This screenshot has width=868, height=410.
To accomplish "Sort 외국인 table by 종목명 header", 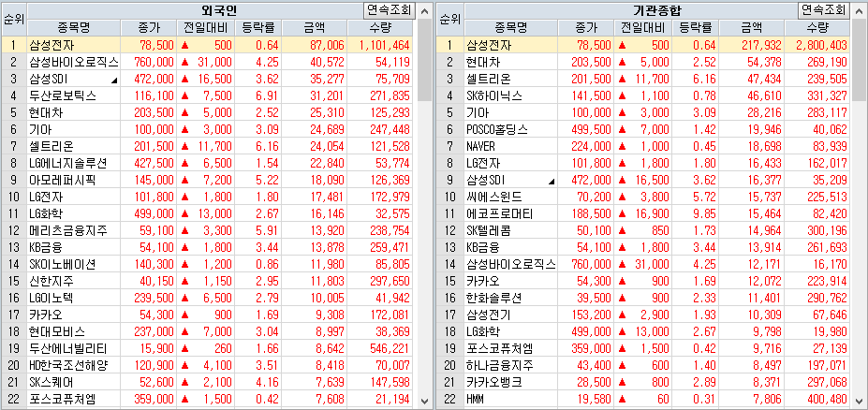I will click(74, 28).
